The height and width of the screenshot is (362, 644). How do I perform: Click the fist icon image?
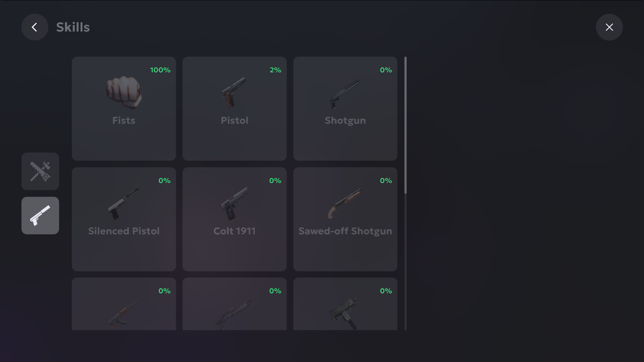124,93
